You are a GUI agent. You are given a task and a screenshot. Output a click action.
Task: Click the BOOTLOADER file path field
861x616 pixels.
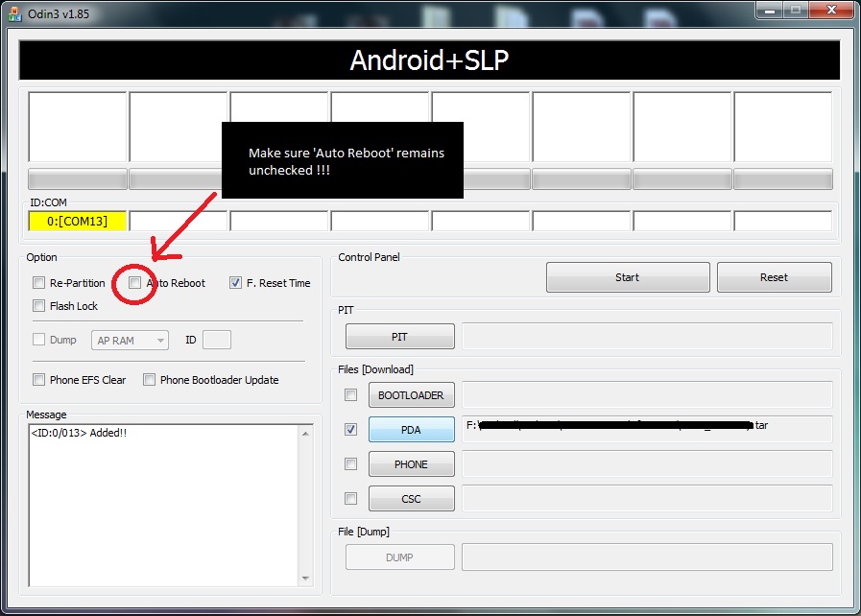647,394
